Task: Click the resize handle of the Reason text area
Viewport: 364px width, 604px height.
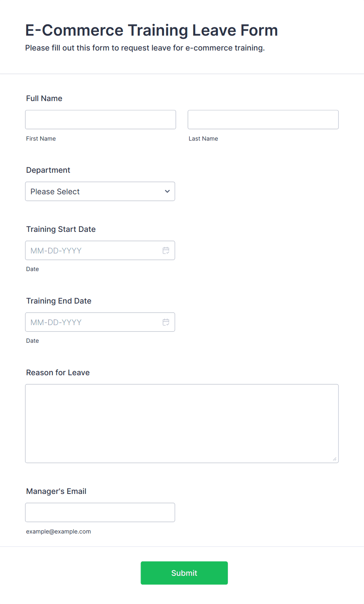Action: (x=335, y=459)
